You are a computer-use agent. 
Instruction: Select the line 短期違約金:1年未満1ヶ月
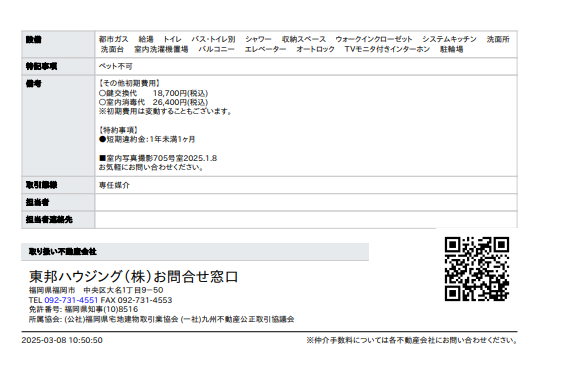point(147,139)
